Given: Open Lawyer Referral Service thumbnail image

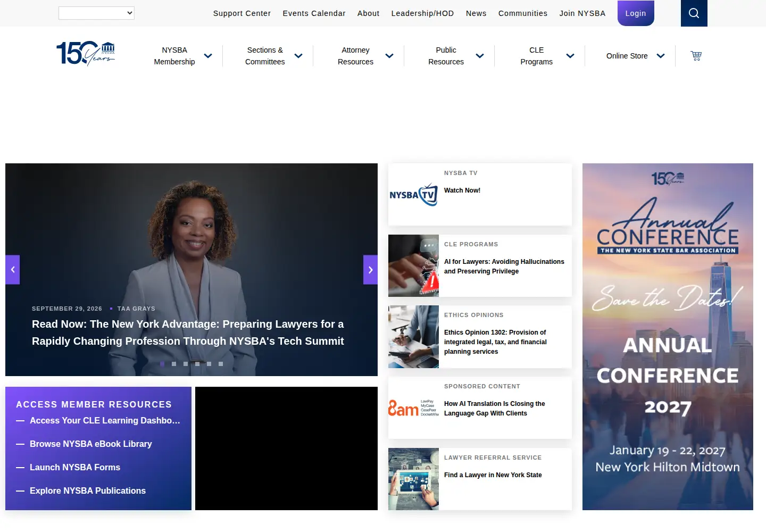Looking at the screenshot, I should (413, 479).
